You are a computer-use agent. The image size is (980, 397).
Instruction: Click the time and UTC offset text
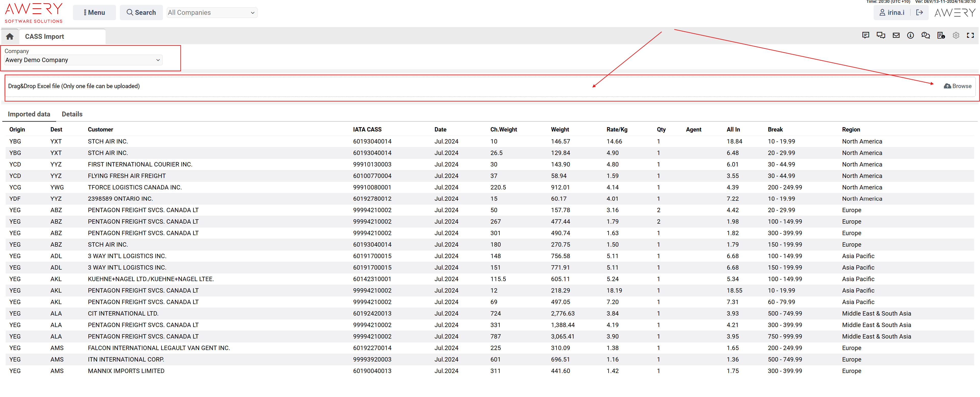[888, 2]
